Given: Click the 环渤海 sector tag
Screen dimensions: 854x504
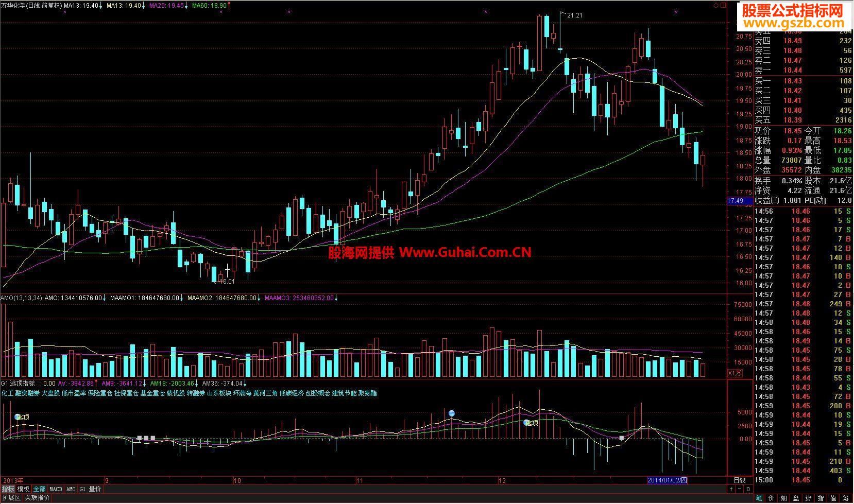Looking at the screenshot, I should point(242,393).
